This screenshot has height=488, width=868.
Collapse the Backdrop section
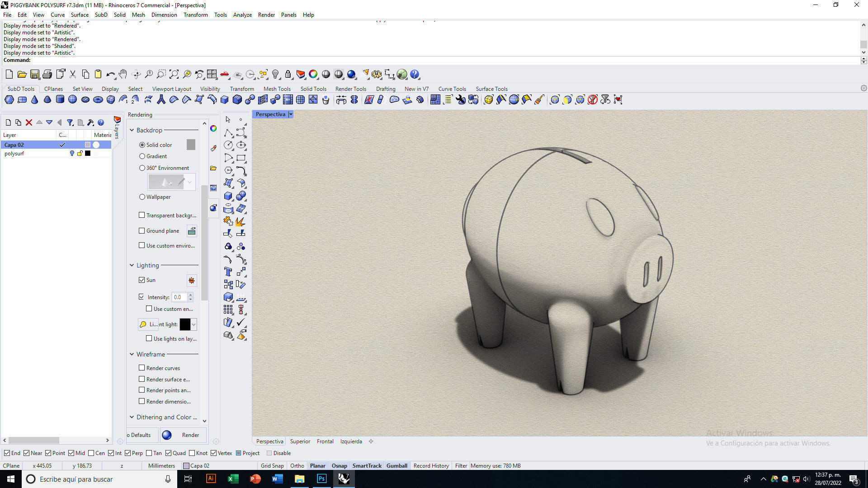coord(132,130)
